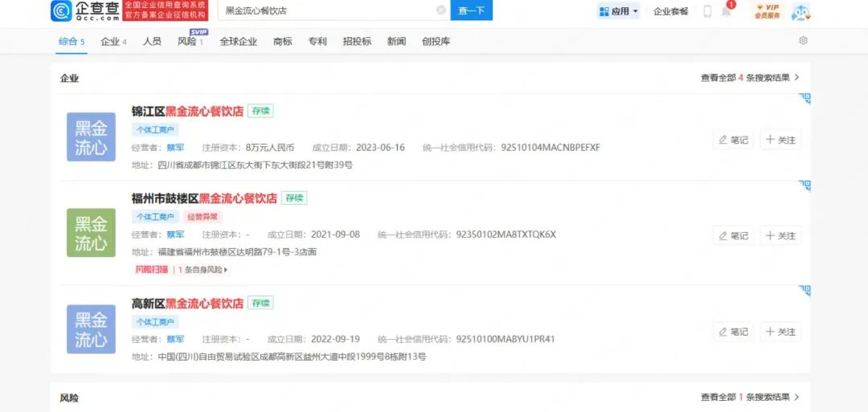This screenshot has height=412, width=868.
Task: Click the mobile phone icon in header
Action: [707, 11]
